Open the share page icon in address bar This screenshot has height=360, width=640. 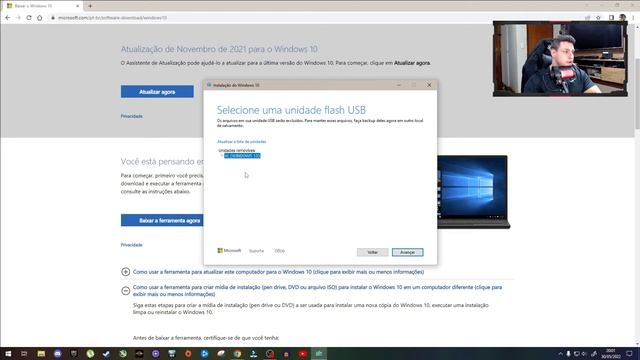(587, 18)
